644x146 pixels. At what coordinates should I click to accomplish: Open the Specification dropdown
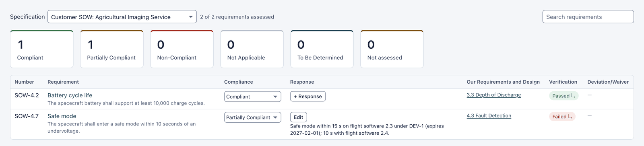point(122,17)
